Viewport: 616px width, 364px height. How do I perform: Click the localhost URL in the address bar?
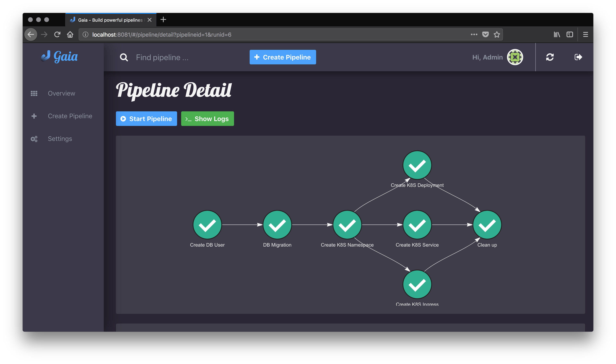click(162, 35)
